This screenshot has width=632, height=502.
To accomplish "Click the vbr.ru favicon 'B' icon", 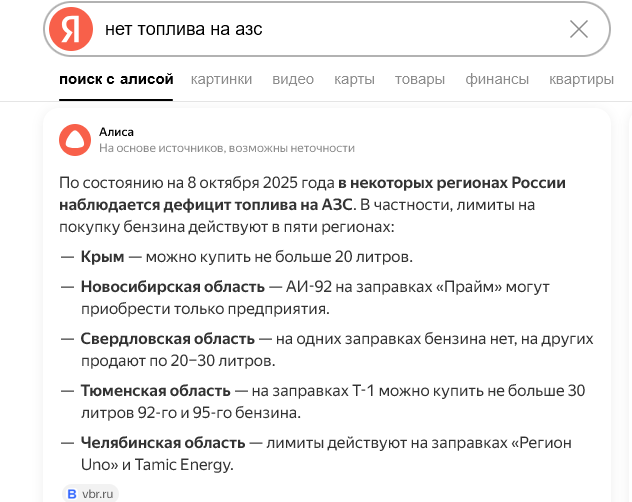I will (x=72, y=494).
